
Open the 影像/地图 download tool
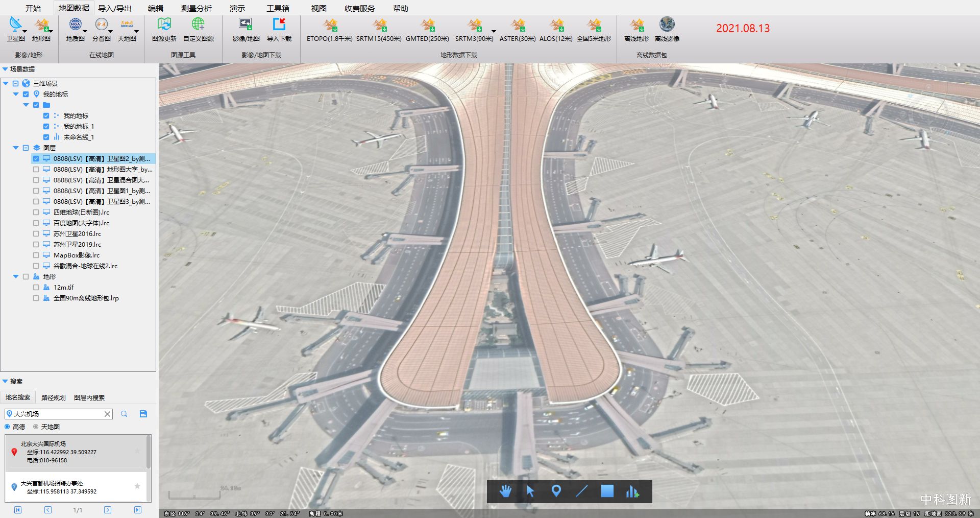[246, 29]
